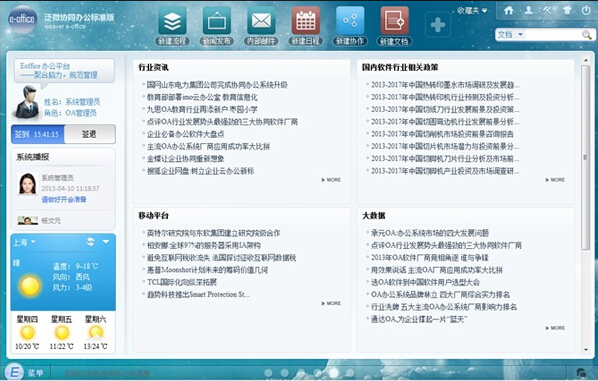Open article 承元OA:办公系统市场的四大发展问题

(430, 233)
